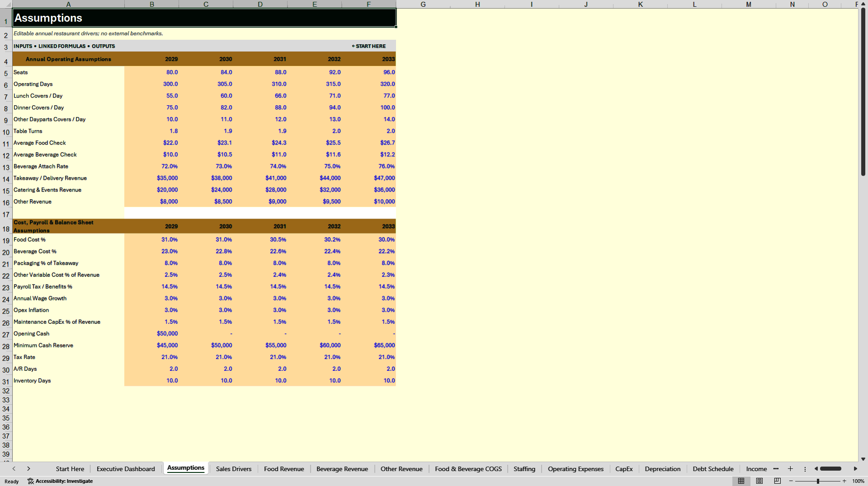Viewport: 868px width, 486px height.
Task: Open the CapEx sheet tab
Action: tap(624, 469)
